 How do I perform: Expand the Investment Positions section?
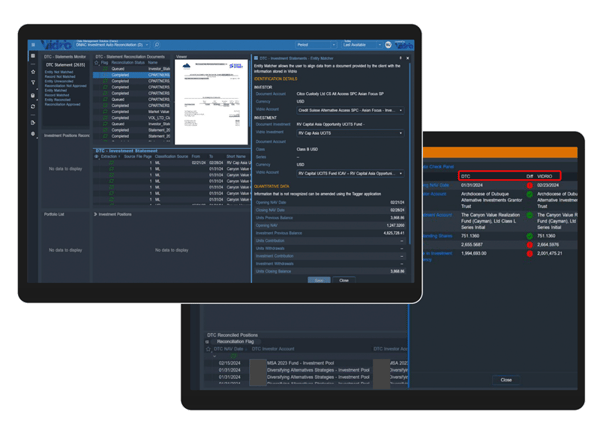tap(96, 214)
